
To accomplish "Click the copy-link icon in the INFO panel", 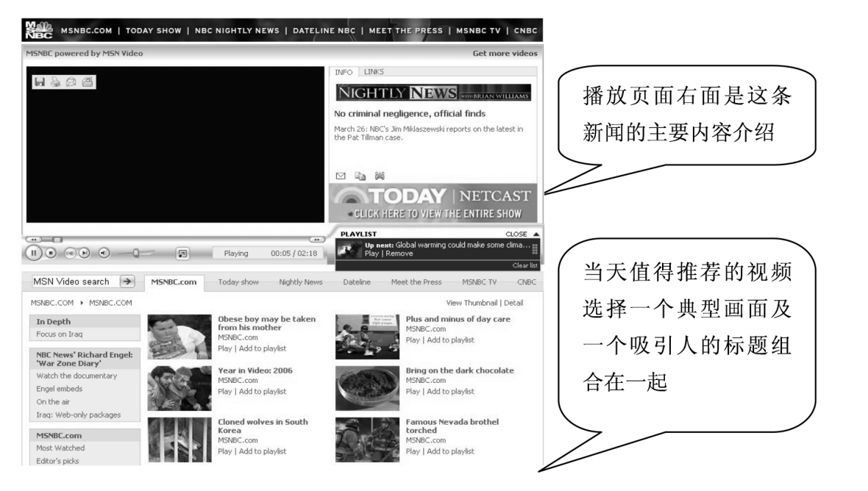I will pyautogui.click(x=360, y=176).
